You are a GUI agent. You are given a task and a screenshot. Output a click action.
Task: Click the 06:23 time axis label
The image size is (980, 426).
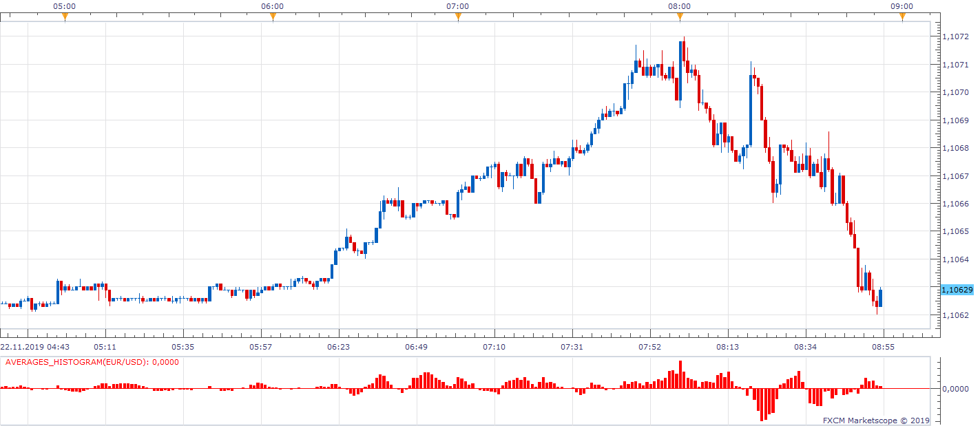339,347
